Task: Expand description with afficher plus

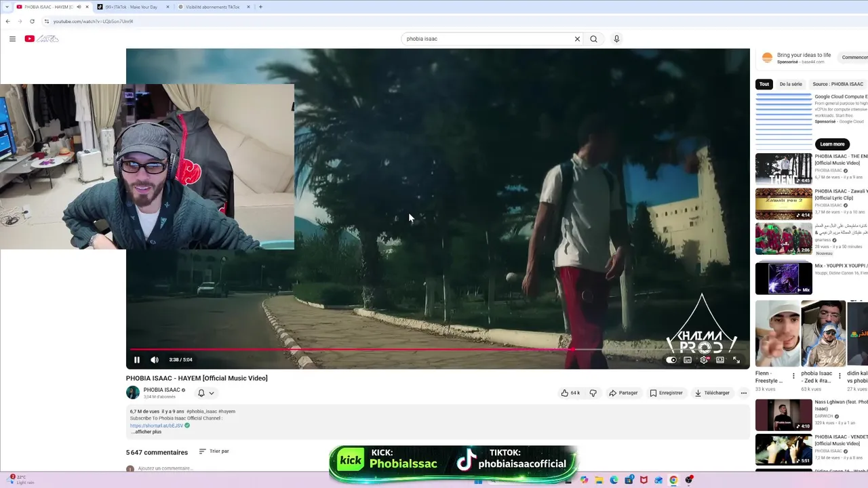Action: click(146, 432)
